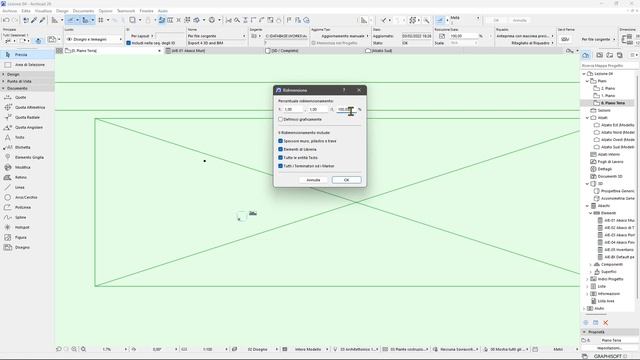The image size is (640, 360).
Task: Click the syringe inject parameters icon
Action: (42, 20)
